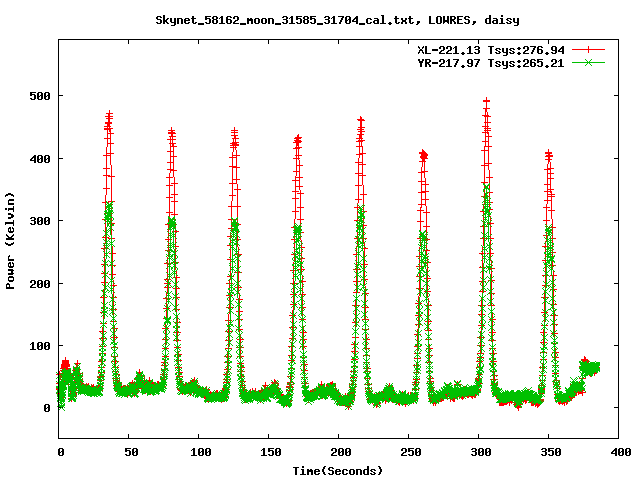640x480 pixels.
Task: Click x-axis tick label 300
Action: [x=481, y=452]
